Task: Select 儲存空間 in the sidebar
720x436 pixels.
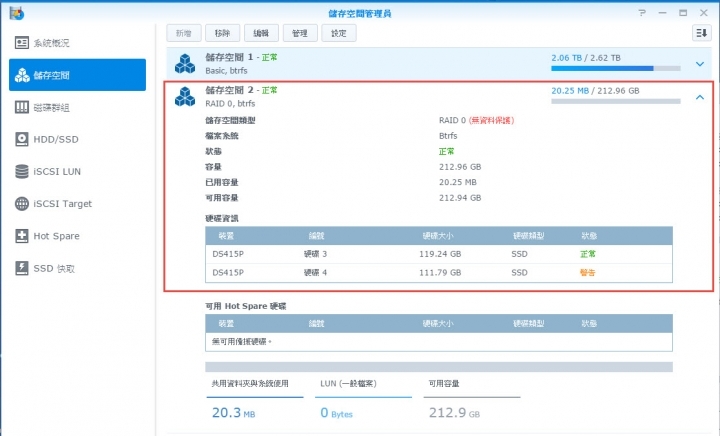Action: (77, 75)
